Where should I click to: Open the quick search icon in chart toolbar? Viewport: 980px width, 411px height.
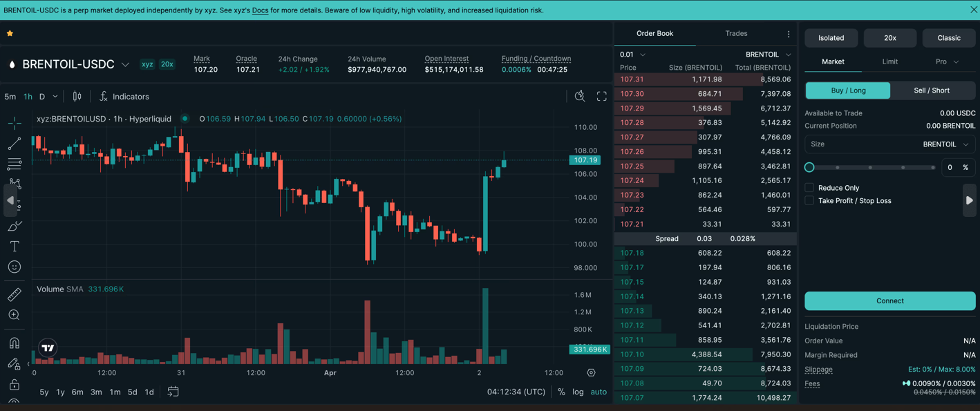[x=580, y=97]
